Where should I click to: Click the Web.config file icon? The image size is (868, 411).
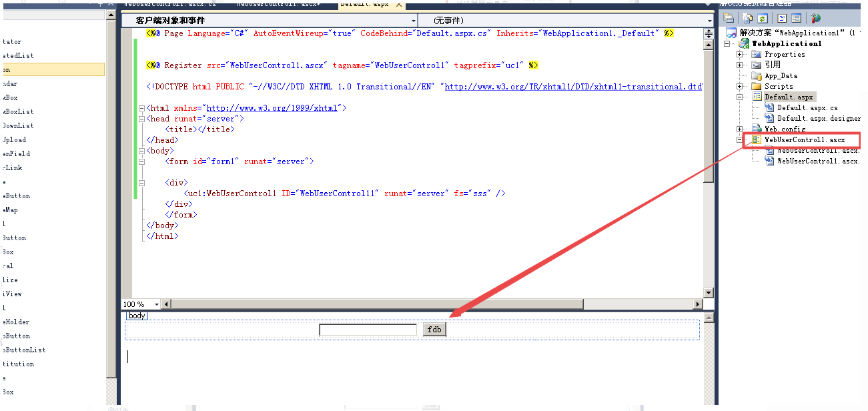pyautogui.click(x=757, y=129)
